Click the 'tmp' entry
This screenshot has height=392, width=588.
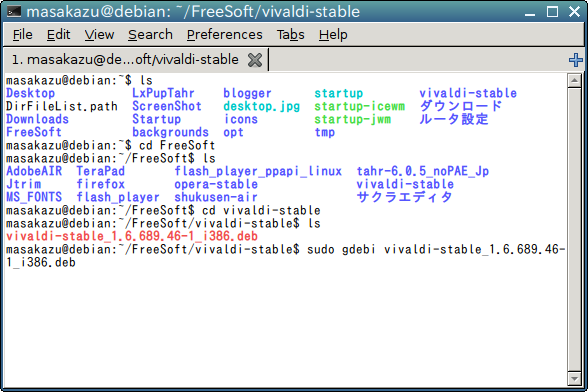[325, 132]
